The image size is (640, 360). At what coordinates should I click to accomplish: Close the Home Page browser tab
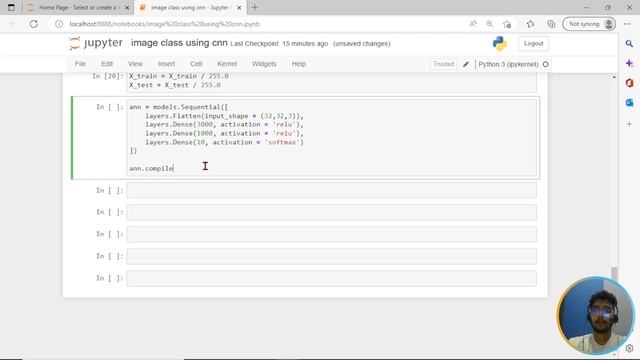tap(127, 8)
